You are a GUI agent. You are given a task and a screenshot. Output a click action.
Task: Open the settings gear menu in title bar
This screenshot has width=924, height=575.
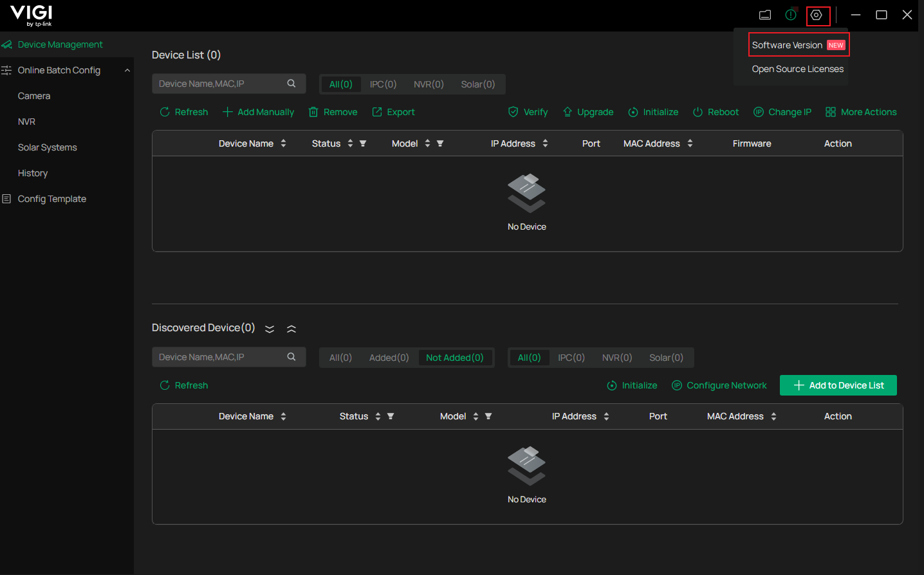tap(817, 15)
